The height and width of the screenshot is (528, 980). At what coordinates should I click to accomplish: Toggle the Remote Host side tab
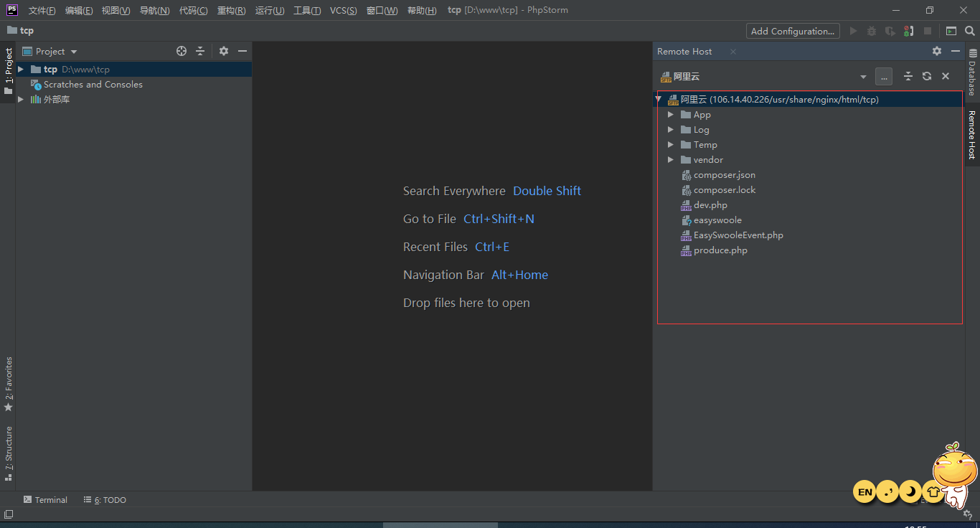(972, 134)
